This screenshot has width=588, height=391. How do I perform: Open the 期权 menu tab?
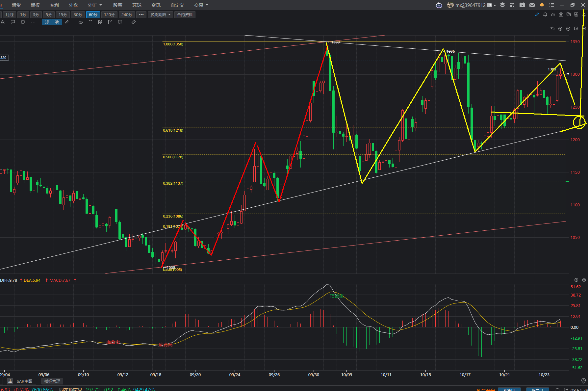[x=35, y=5]
